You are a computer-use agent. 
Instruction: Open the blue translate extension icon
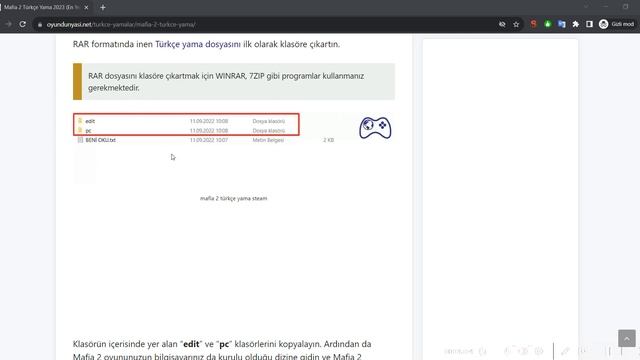tap(562, 24)
